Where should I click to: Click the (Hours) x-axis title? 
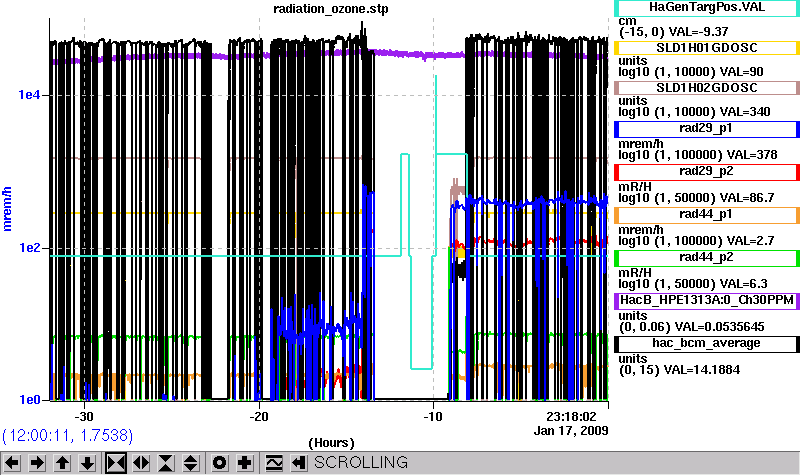coord(331,443)
